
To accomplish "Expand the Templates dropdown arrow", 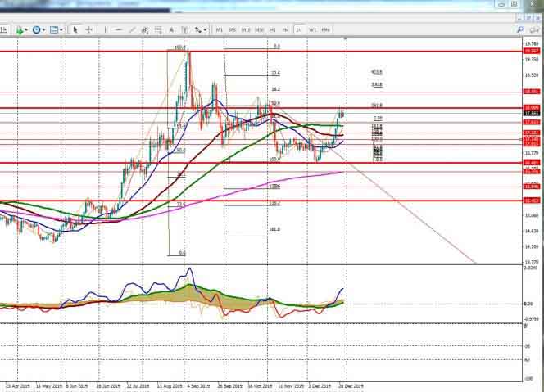I will [x=61, y=30].
